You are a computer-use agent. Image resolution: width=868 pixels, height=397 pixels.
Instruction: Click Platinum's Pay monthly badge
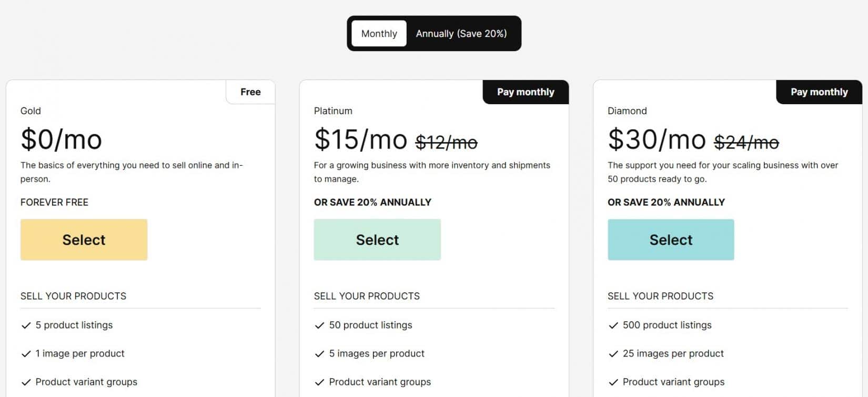[526, 92]
